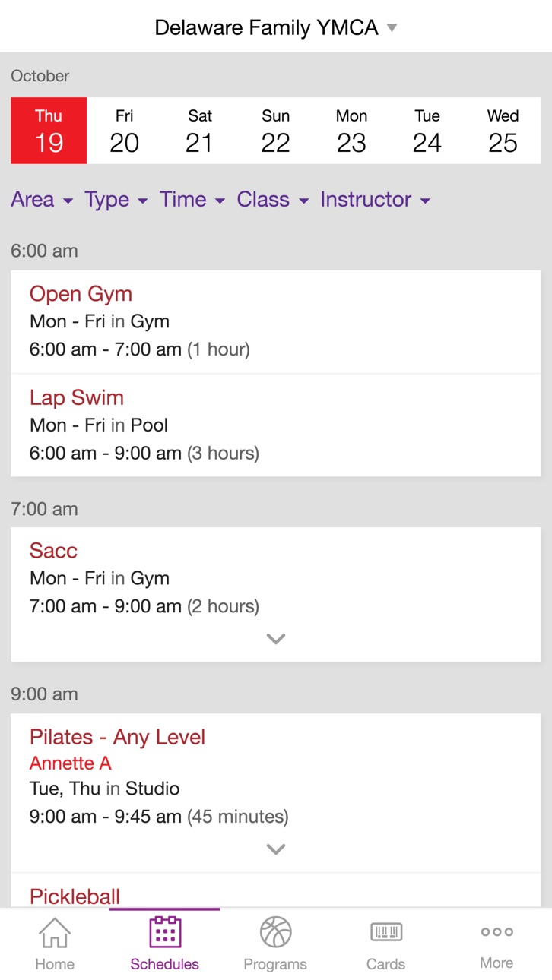Open the Delaware Family YMCA location dropdown

pos(275,28)
